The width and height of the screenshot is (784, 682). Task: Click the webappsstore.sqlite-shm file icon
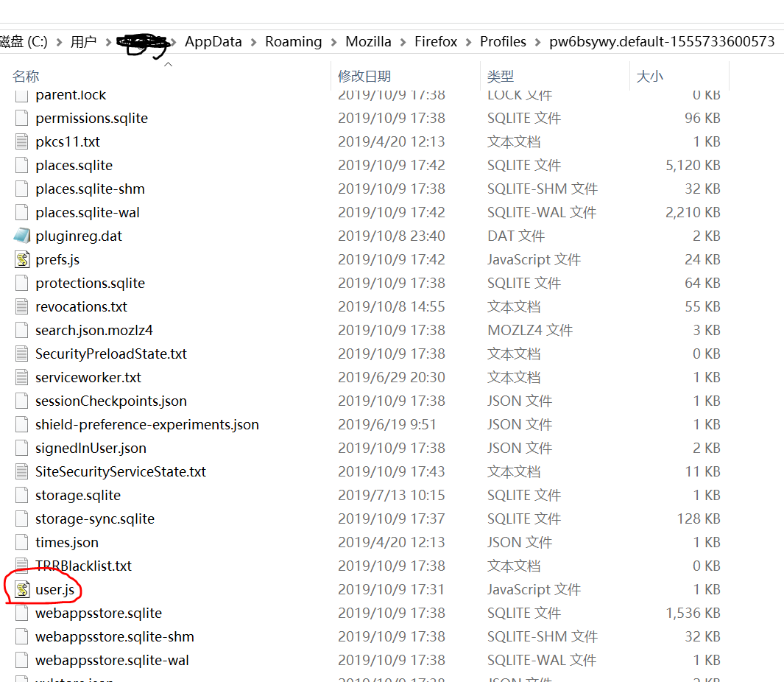[x=21, y=636]
